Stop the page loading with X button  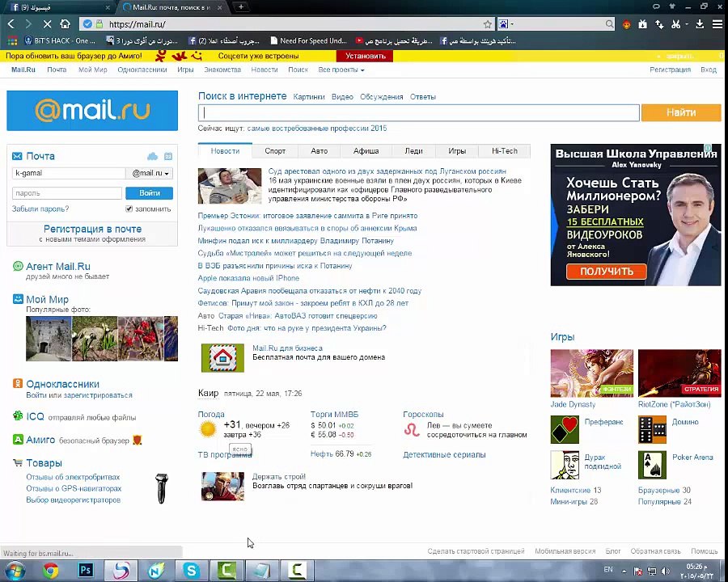47,24
